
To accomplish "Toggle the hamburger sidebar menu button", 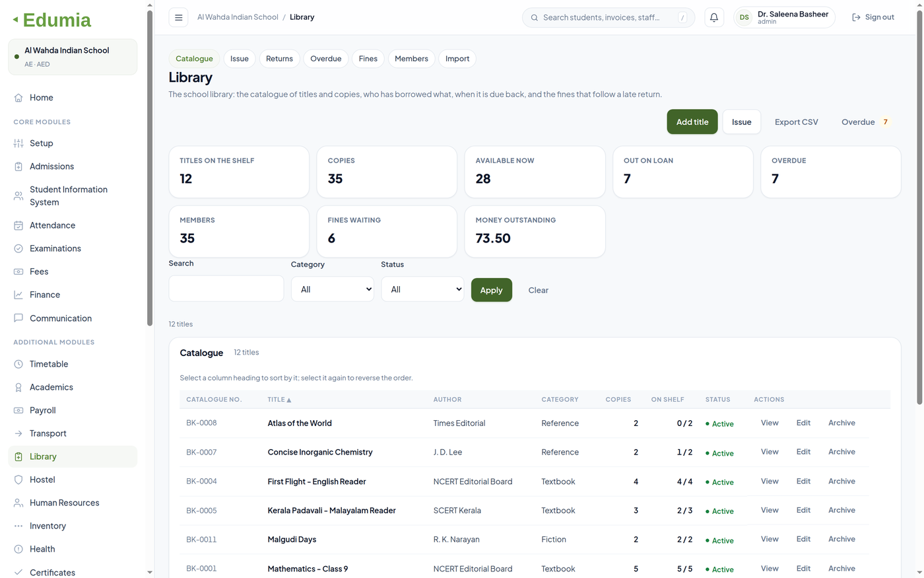I will [x=178, y=17].
